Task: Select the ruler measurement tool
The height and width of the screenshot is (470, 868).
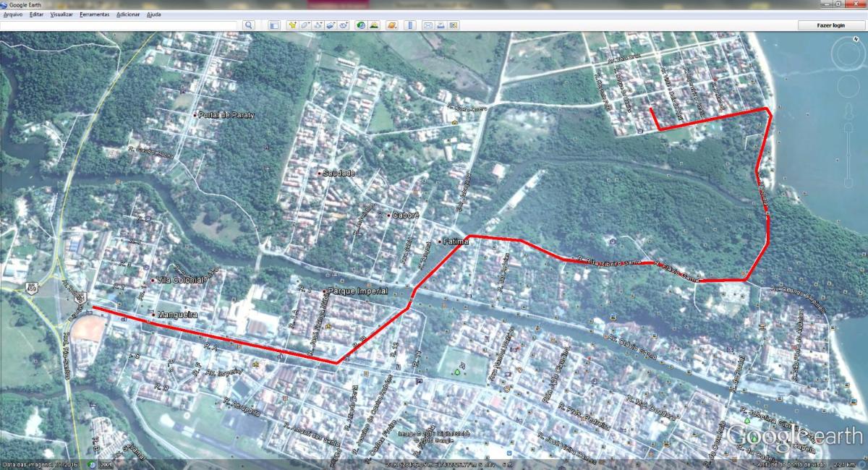Action: tap(410, 25)
